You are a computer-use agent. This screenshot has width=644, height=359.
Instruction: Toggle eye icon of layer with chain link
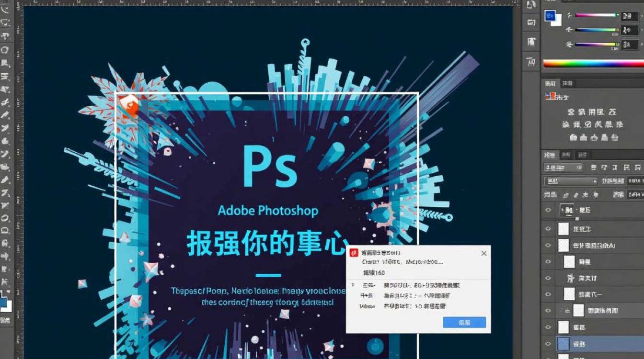[549, 311]
